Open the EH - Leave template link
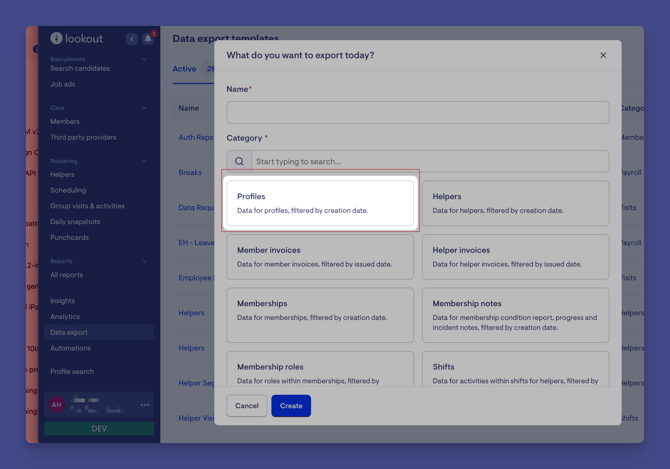This screenshot has width=670, height=469. pos(196,243)
